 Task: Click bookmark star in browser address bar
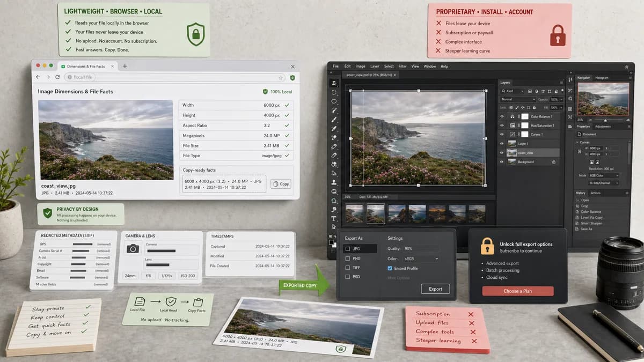pyautogui.click(x=281, y=78)
